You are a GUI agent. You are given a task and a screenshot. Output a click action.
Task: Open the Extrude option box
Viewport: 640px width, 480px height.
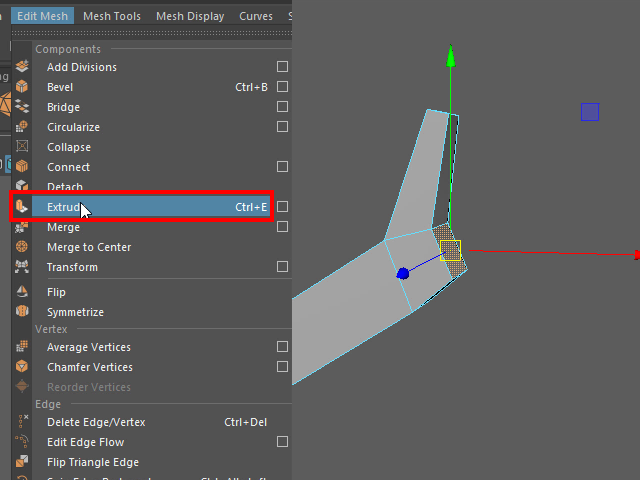tap(282, 207)
